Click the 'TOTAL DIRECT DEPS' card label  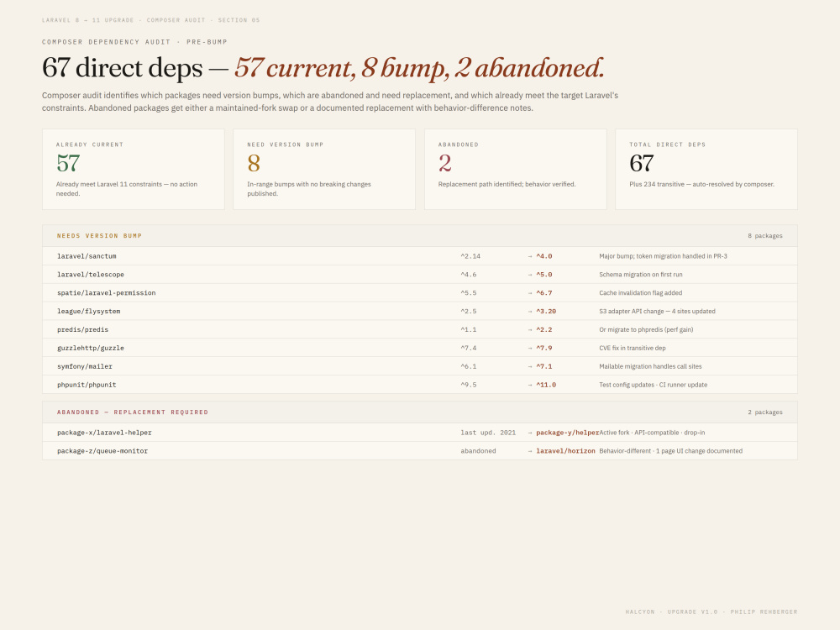(668, 144)
